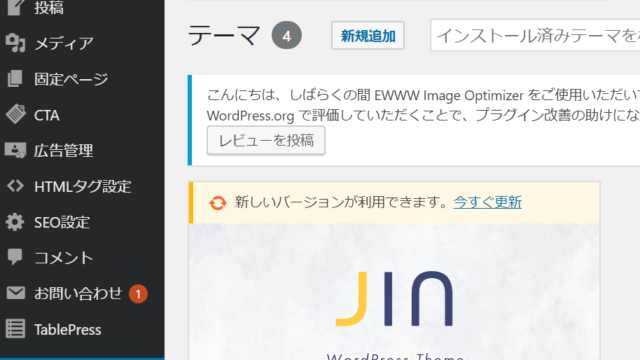Click the お問い合わせ notification badge 1
This screenshot has height=360, width=640.
[138, 294]
